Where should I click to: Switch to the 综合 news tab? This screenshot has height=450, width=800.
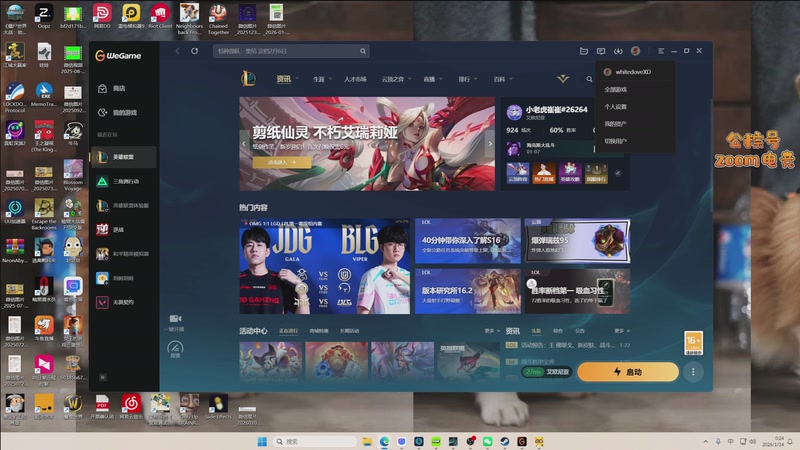558,331
